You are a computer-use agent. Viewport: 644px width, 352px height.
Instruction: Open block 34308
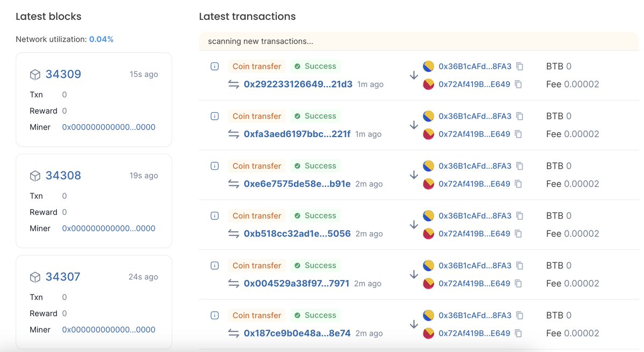click(x=63, y=175)
